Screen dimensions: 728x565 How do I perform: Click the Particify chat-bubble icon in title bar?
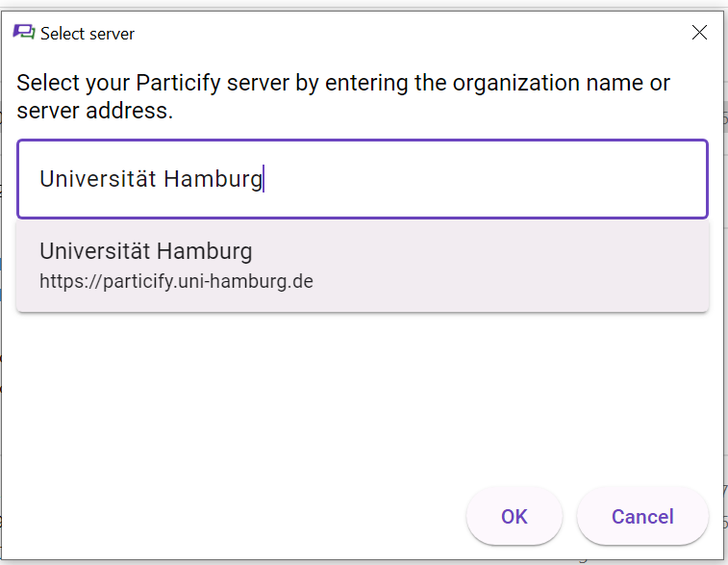pos(24,33)
